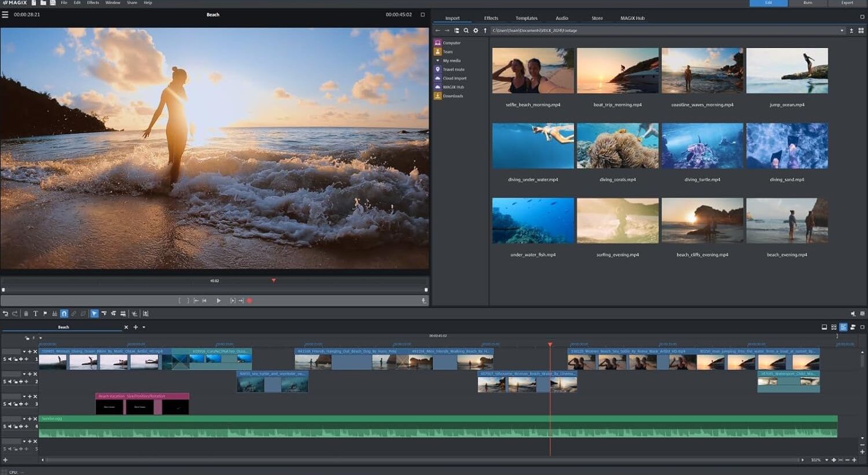Switch to the Effects tab
Screen dimensions: 868x475
[490, 18]
